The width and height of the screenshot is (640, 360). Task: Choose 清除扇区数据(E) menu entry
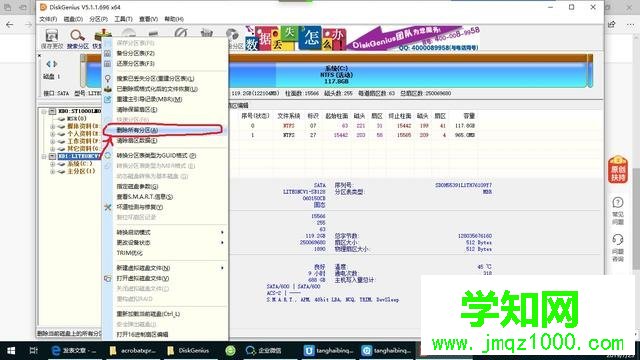[165, 140]
